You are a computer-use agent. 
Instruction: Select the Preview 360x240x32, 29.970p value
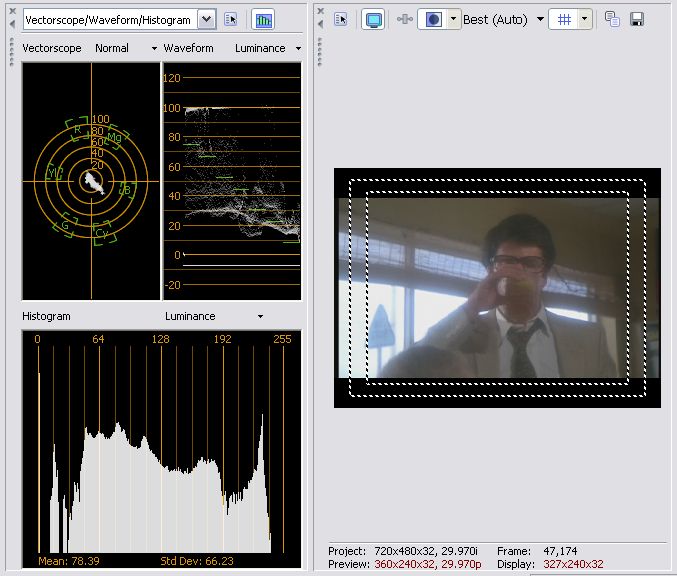[x=428, y=564]
